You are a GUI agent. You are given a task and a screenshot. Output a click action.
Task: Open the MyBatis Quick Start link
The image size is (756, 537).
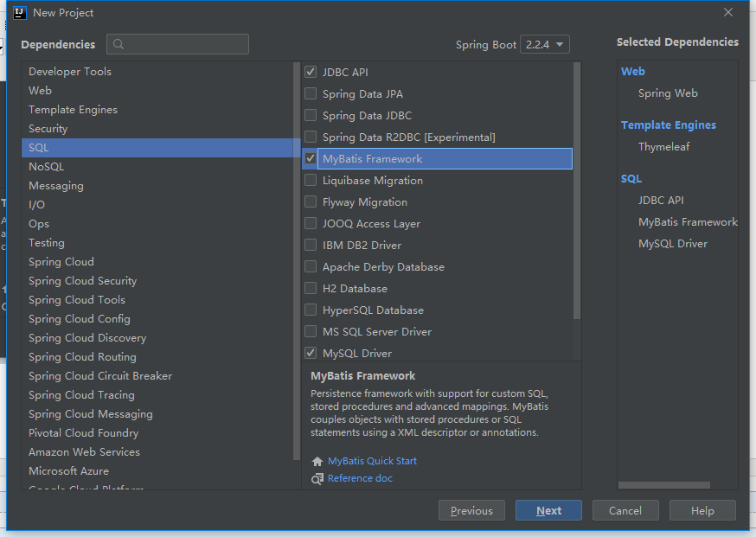(372, 462)
